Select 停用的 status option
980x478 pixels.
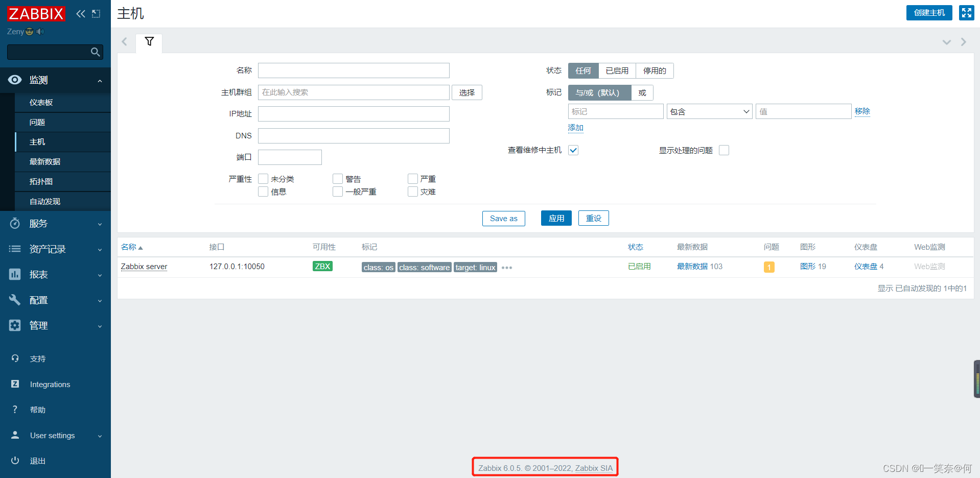(x=655, y=71)
